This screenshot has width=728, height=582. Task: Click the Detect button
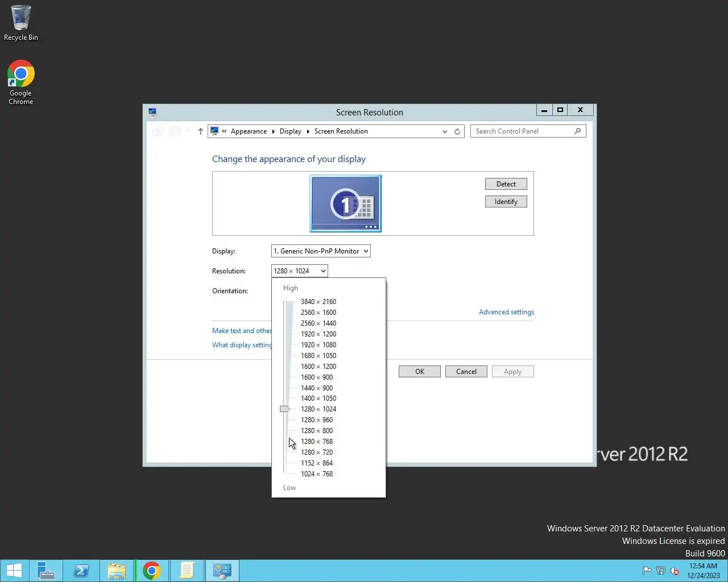point(506,184)
